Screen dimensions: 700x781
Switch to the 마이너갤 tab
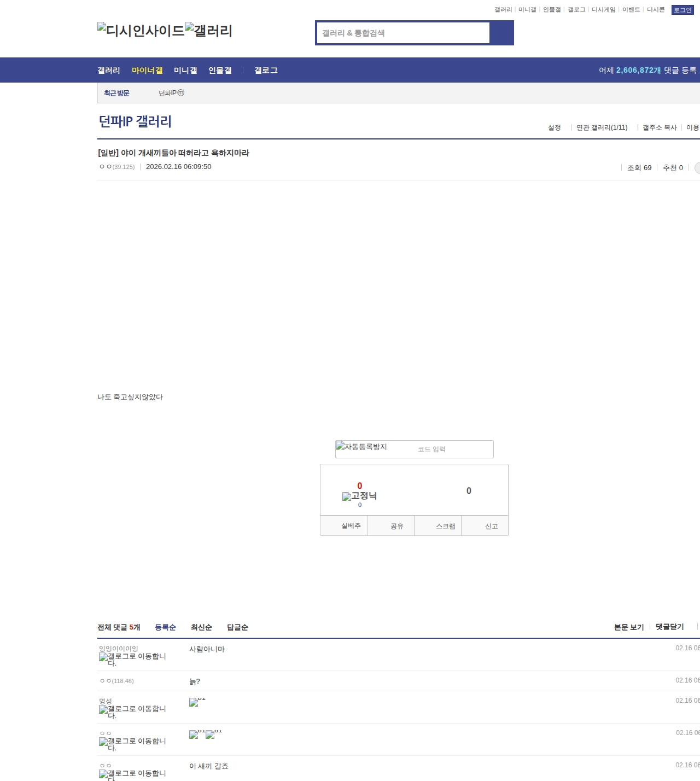[x=147, y=71]
